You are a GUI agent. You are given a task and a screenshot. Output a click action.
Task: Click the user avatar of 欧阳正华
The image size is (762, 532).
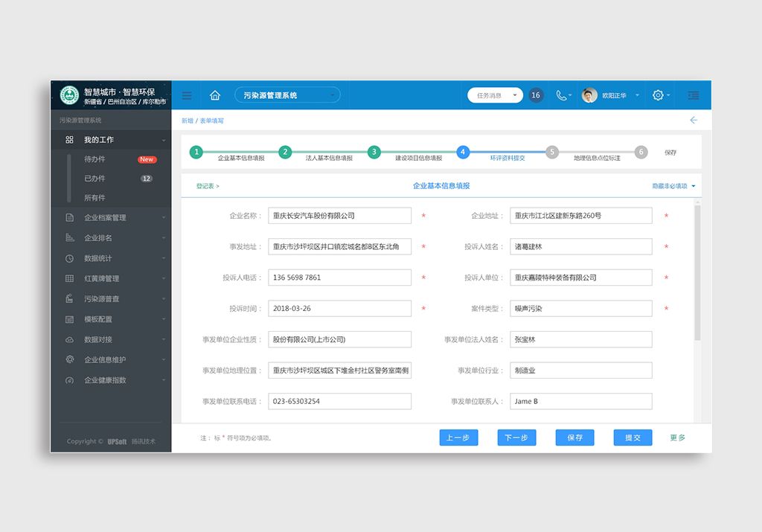[x=589, y=95]
